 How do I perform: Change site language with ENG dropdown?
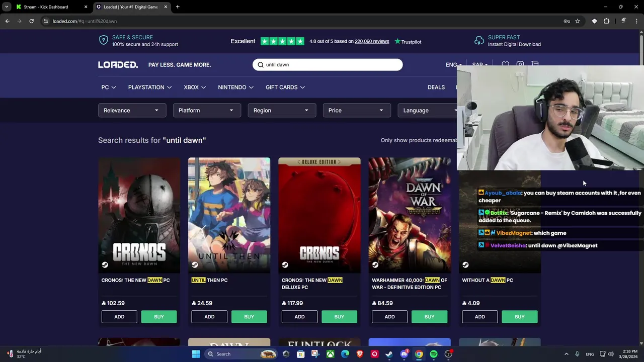click(453, 65)
